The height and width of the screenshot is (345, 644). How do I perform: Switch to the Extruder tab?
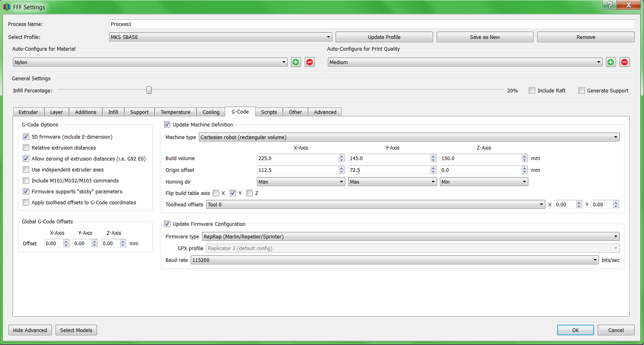tap(28, 112)
